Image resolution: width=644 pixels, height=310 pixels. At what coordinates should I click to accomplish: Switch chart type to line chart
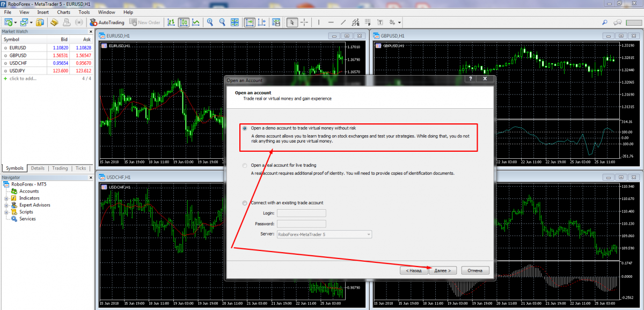tap(196, 23)
